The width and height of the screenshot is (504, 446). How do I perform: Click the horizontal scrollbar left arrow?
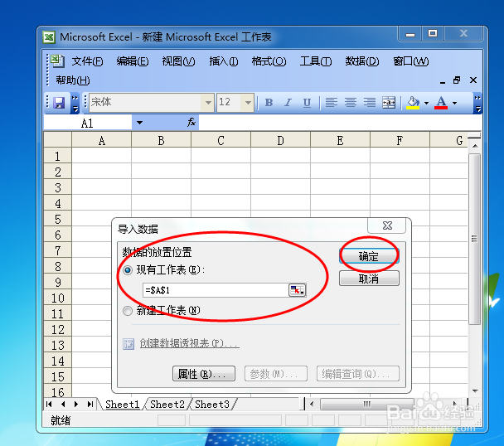pos(312,404)
